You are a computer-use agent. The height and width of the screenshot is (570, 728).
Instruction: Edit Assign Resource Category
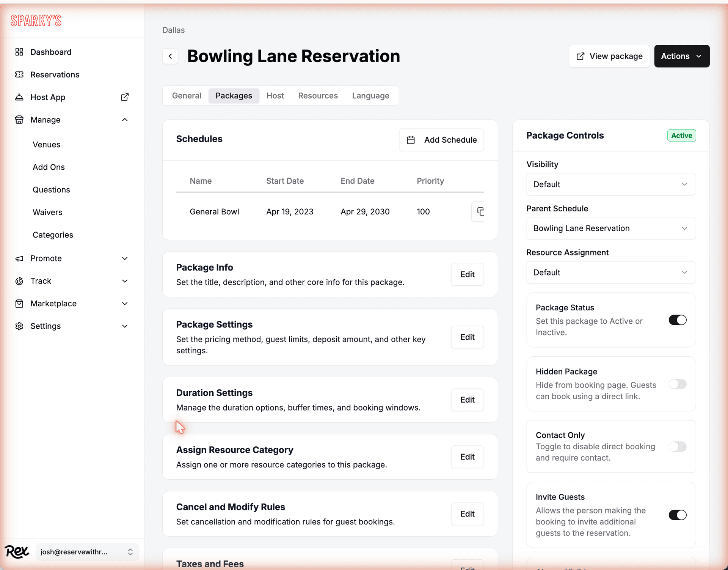pyautogui.click(x=467, y=457)
